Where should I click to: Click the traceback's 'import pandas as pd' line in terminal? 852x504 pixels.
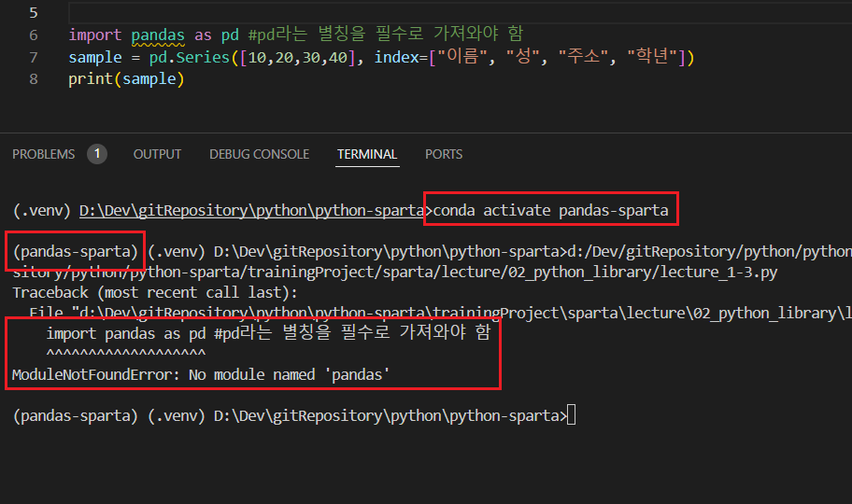tap(268, 333)
